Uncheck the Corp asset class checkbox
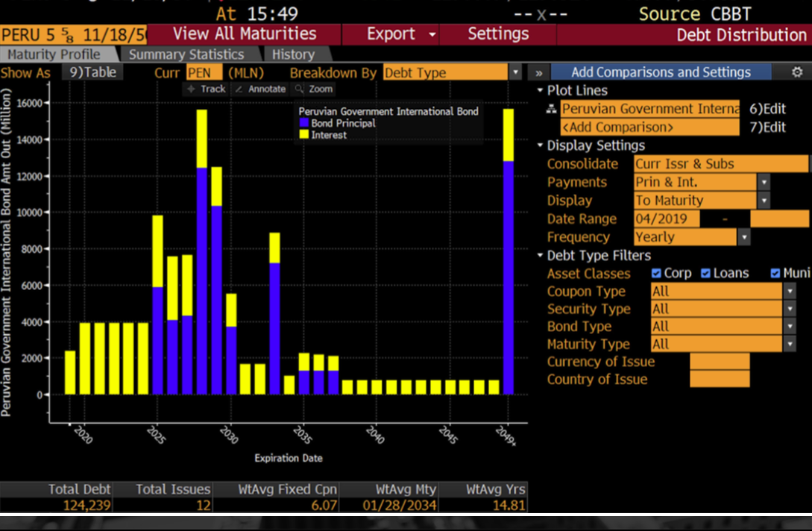This screenshot has width=812, height=531. click(x=655, y=274)
